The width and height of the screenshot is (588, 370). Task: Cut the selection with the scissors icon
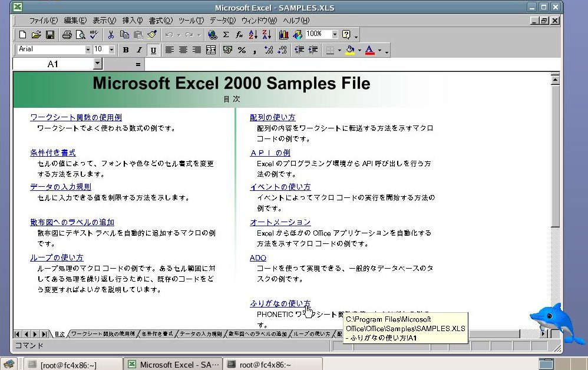click(x=111, y=35)
